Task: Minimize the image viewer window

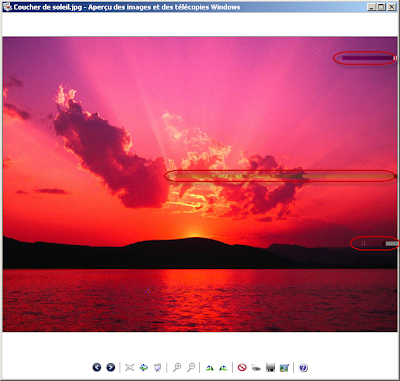Action: pos(371,7)
